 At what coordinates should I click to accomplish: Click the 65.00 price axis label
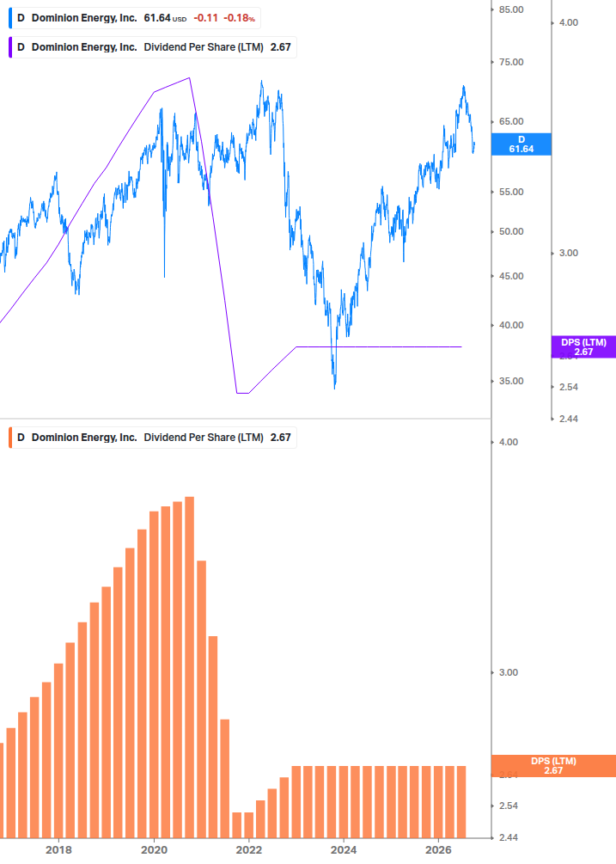pyautogui.click(x=511, y=122)
